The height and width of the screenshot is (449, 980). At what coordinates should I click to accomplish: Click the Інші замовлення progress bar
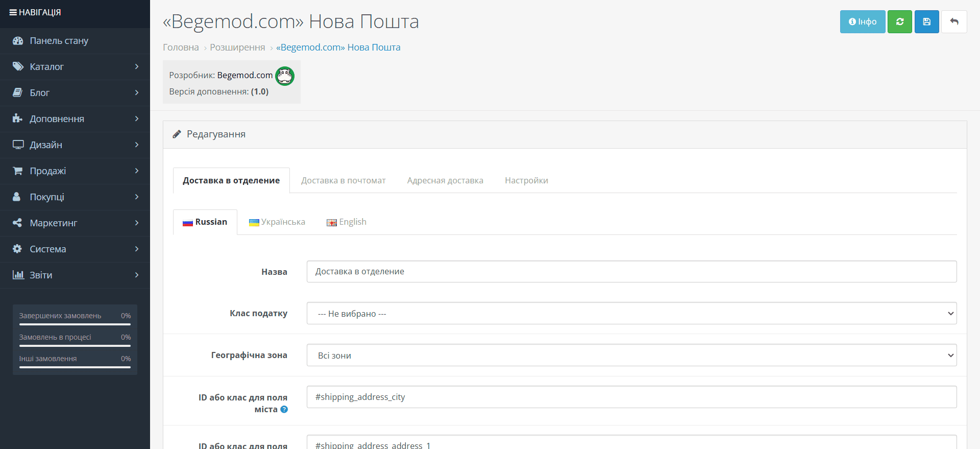tap(75, 367)
